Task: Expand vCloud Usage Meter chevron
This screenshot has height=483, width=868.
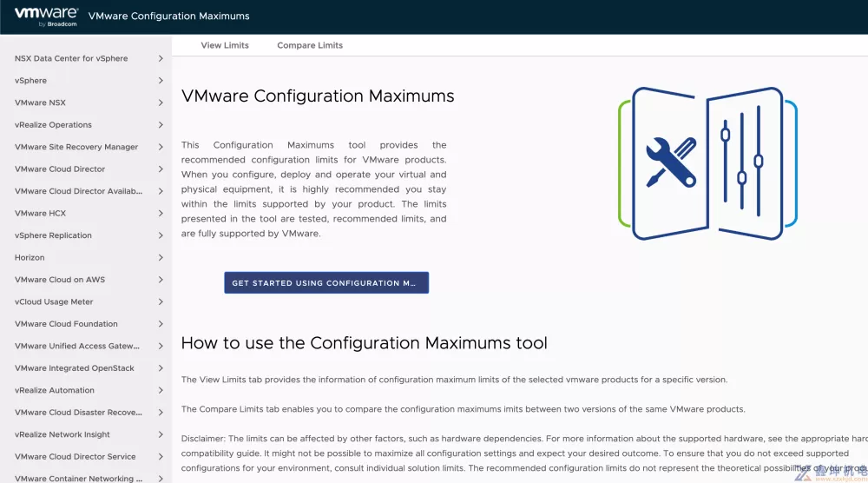Action: pos(161,302)
